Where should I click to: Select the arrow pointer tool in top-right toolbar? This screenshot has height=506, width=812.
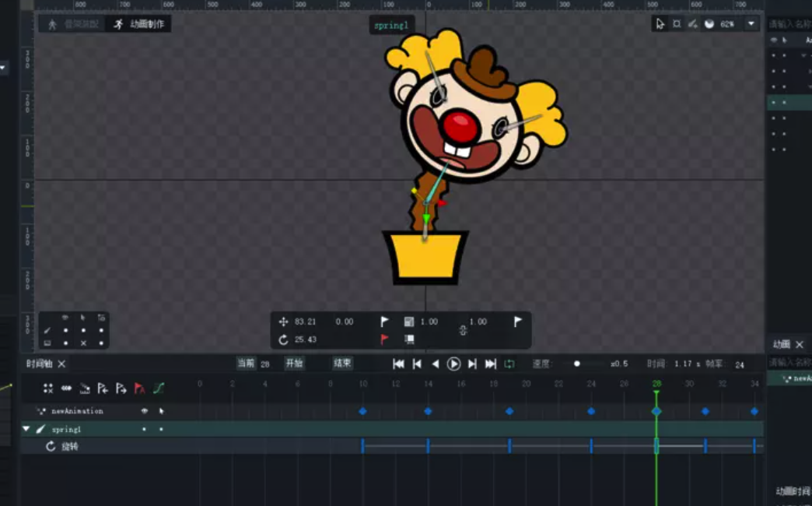660,24
